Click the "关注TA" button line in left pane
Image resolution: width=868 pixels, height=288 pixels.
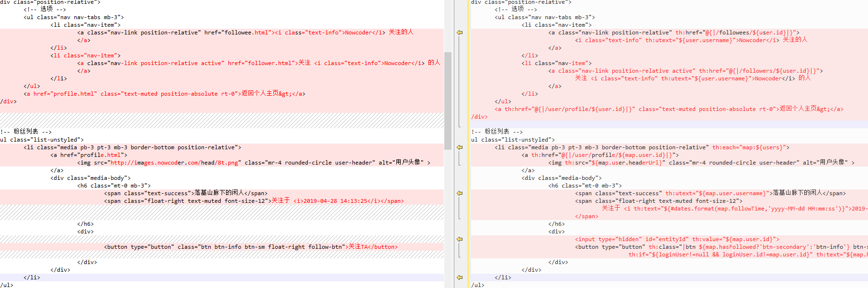[x=251, y=247]
